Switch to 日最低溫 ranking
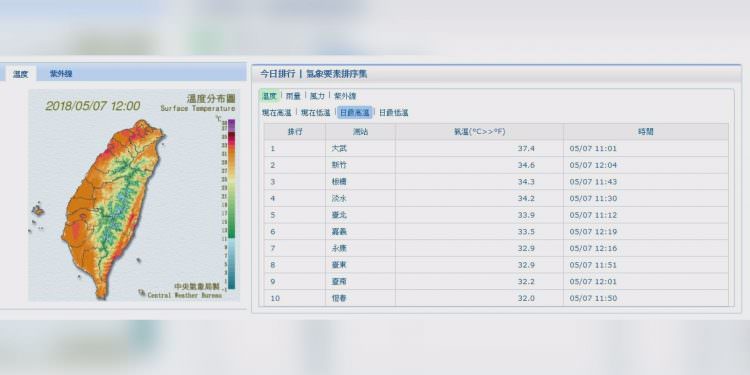This screenshot has height=375, width=750. pos(394,113)
